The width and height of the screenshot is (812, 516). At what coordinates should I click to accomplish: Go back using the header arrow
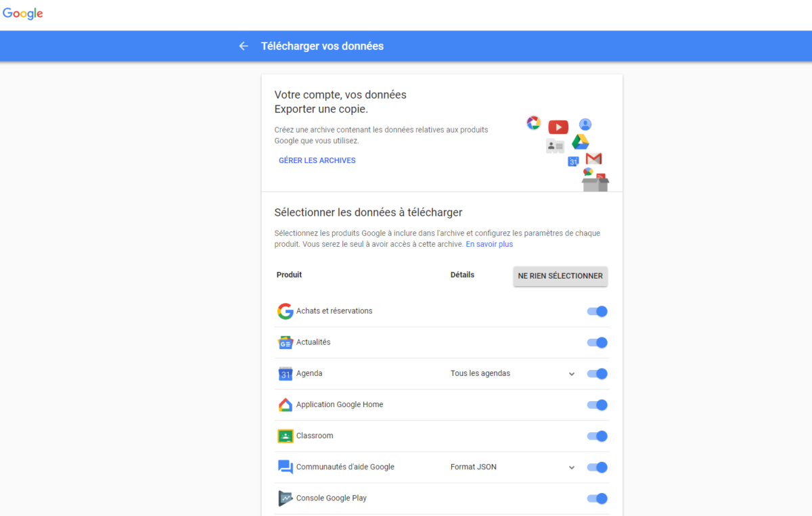[244, 46]
